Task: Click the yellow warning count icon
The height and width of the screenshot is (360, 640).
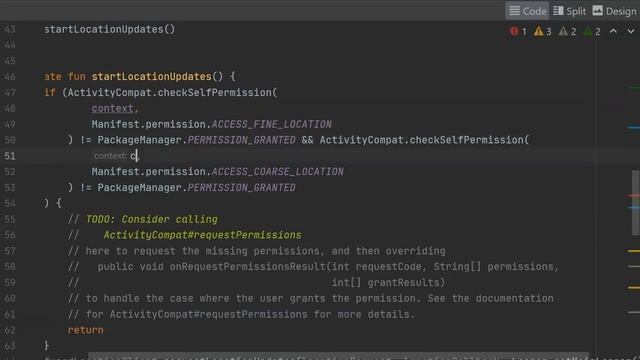Action: coord(538,31)
